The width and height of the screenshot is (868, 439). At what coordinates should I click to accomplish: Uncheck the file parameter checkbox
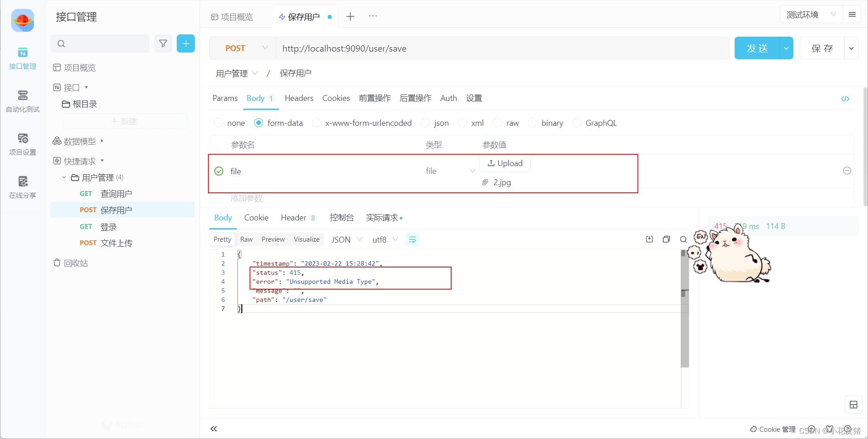(x=219, y=171)
